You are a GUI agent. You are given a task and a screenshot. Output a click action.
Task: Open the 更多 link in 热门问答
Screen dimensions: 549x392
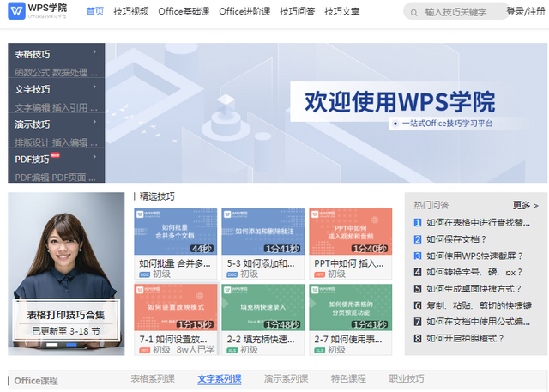point(526,205)
